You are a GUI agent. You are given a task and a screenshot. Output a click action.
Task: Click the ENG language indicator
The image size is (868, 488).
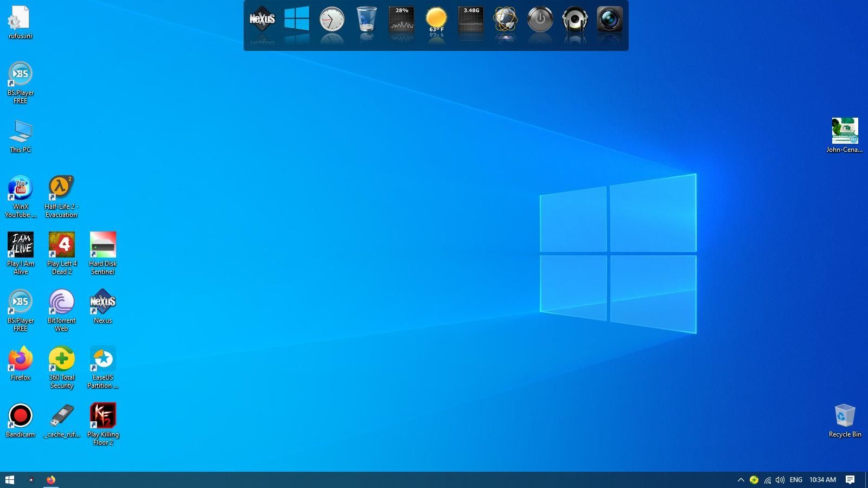click(796, 480)
